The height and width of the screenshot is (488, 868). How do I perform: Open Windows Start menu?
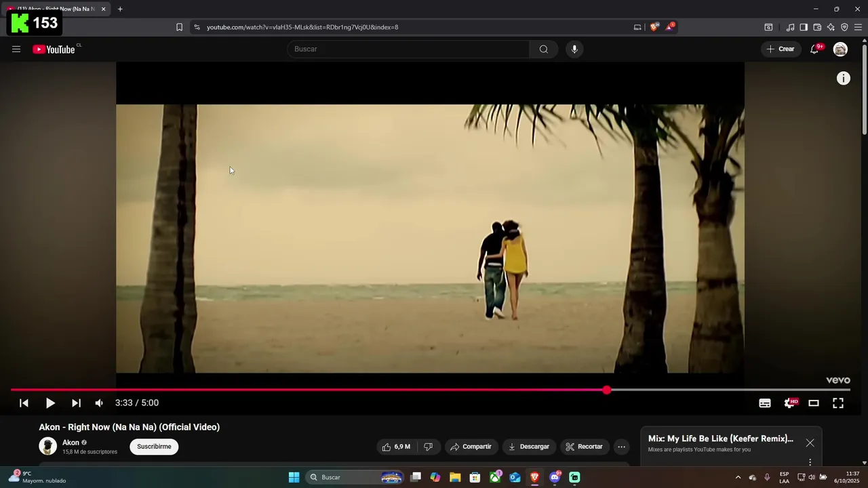tap(294, 477)
